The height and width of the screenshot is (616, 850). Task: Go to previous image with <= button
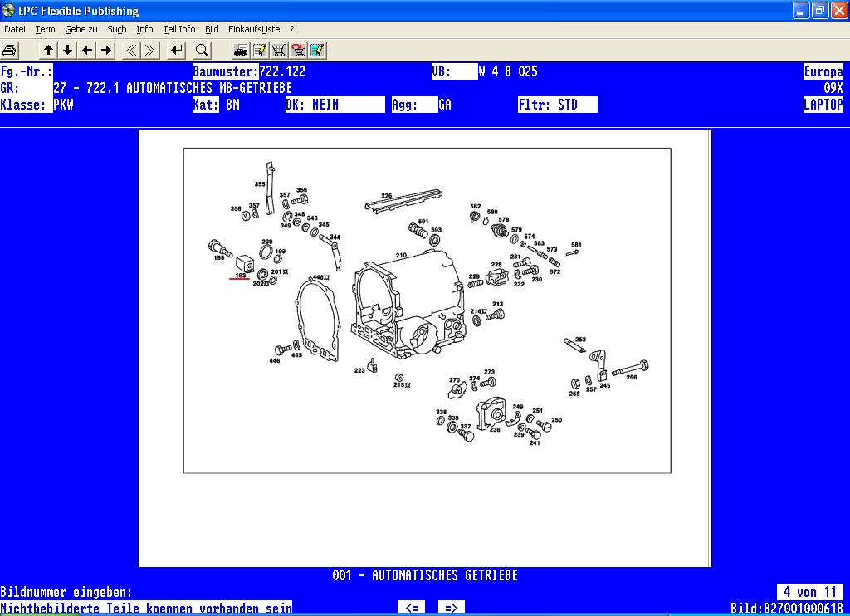tap(413, 608)
